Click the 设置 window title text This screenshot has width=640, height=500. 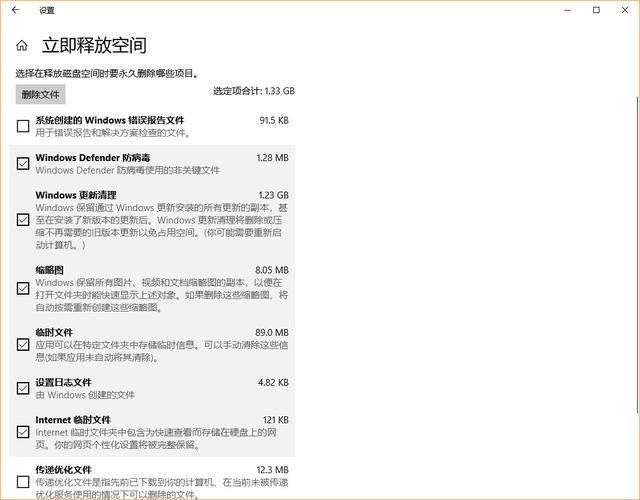tap(47, 11)
